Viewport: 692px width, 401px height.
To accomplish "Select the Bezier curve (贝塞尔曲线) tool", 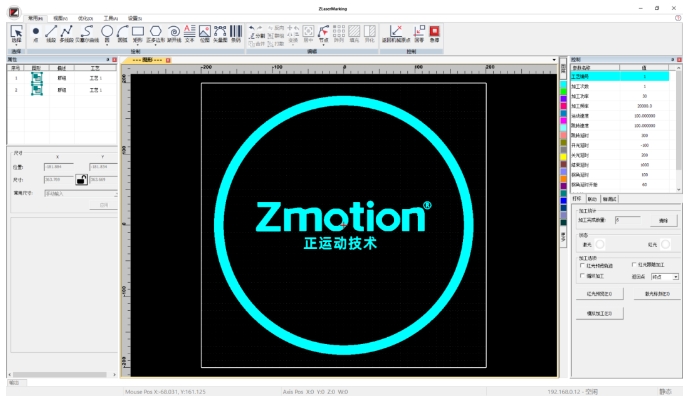I will coord(87,34).
